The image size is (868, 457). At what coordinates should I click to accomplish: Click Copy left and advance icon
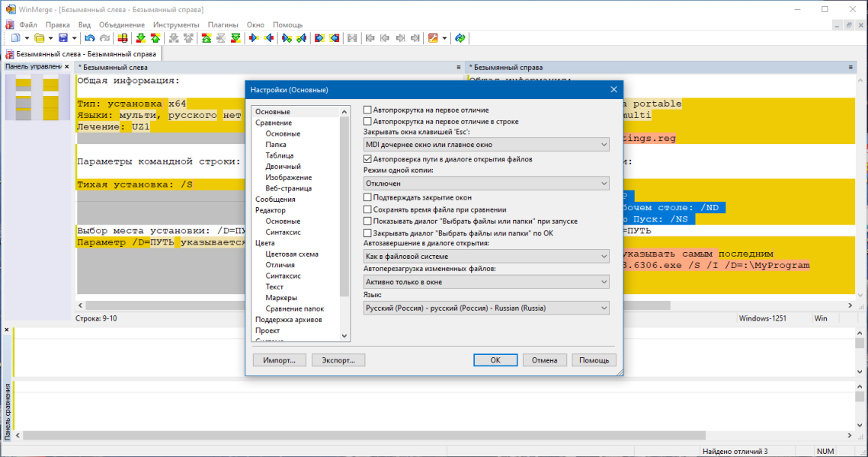302,38
